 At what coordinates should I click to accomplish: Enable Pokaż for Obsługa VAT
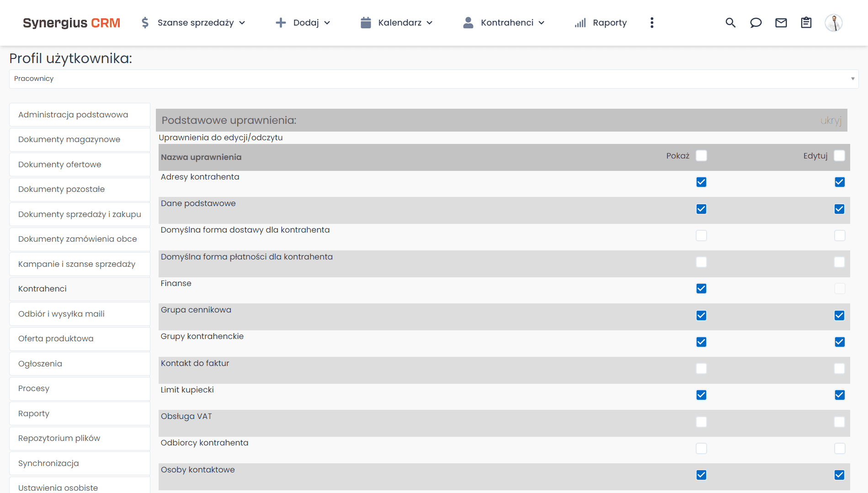click(701, 422)
